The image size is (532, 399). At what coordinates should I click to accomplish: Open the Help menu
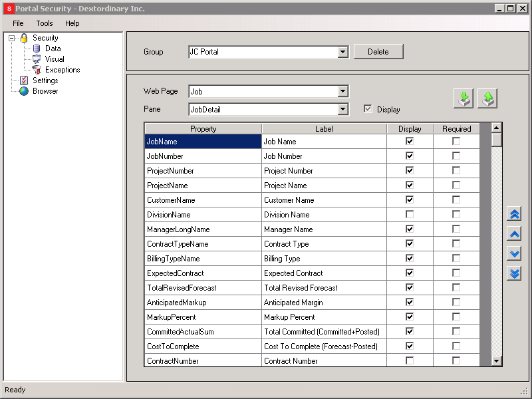pyautogui.click(x=72, y=23)
